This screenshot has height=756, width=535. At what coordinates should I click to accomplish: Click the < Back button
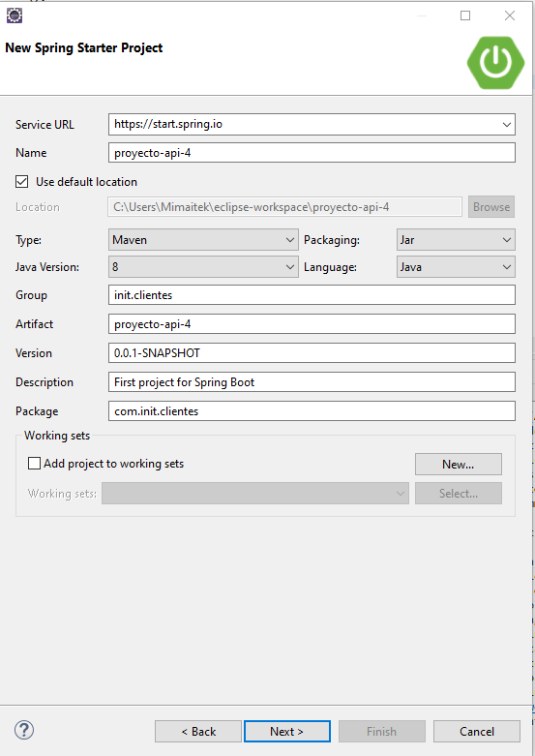coord(198,732)
